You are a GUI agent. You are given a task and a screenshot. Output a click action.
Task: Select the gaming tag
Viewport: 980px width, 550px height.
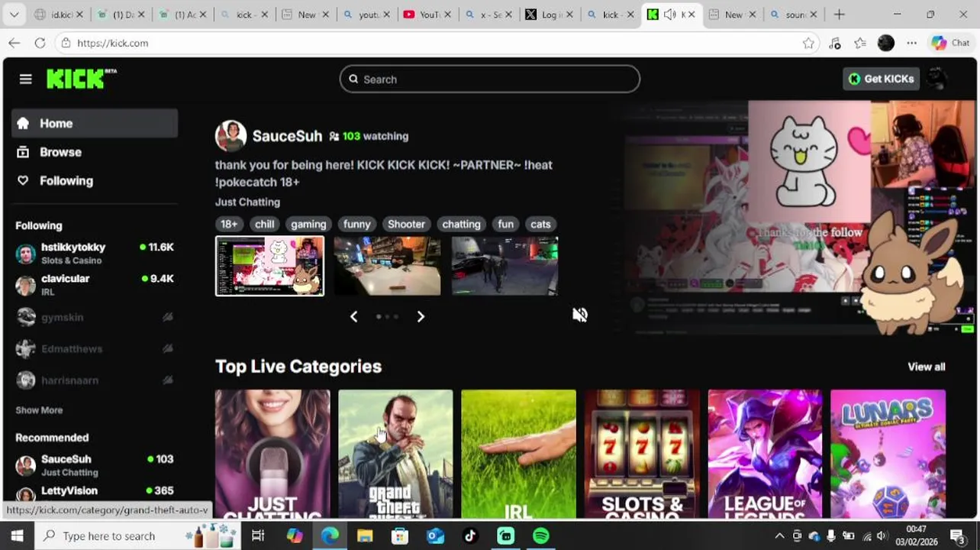(x=308, y=224)
